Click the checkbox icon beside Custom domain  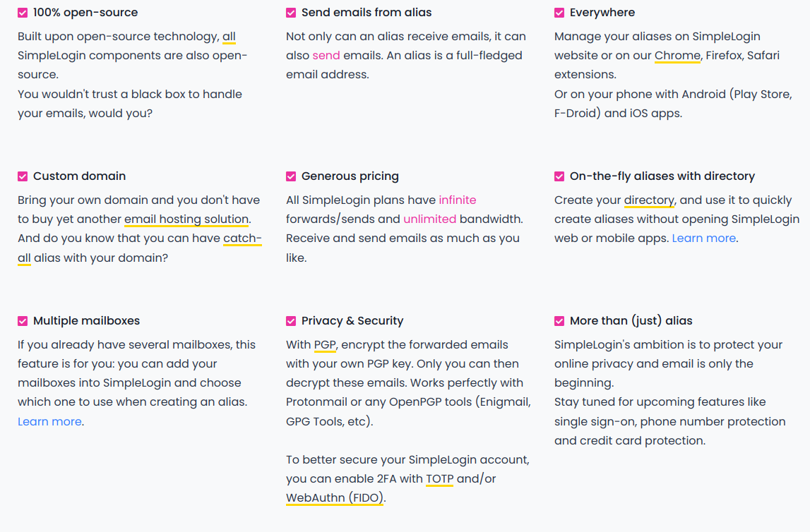click(23, 176)
